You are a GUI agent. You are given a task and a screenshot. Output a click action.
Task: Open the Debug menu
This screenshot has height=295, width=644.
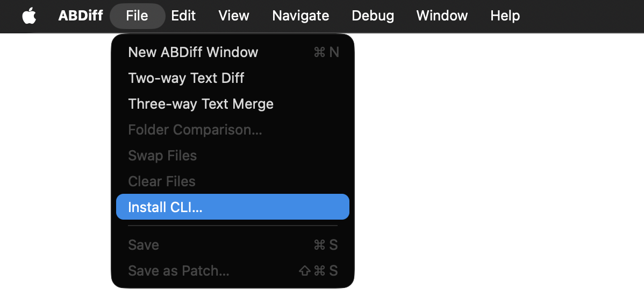(x=373, y=16)
